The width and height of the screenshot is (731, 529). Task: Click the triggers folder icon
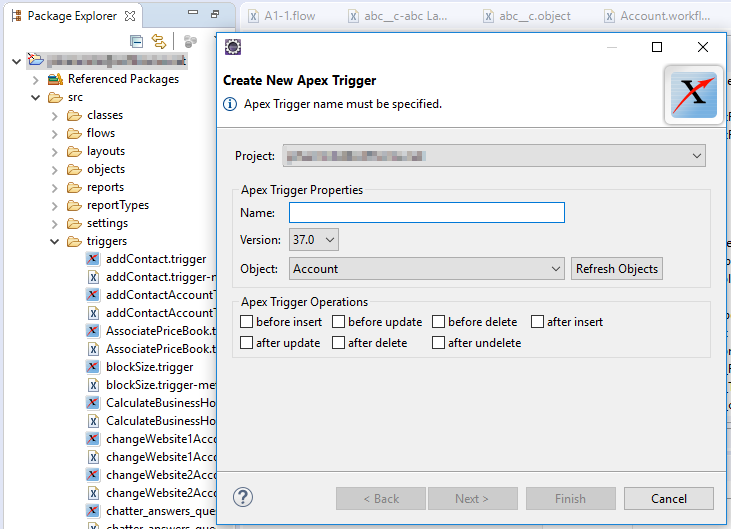tap(74, 241)
